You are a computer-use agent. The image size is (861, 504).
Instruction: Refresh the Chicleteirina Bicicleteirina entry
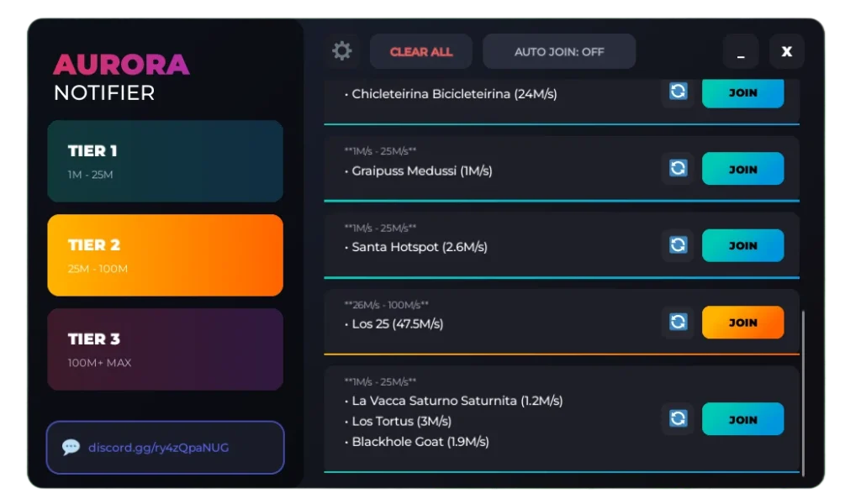tap(678, 92)
